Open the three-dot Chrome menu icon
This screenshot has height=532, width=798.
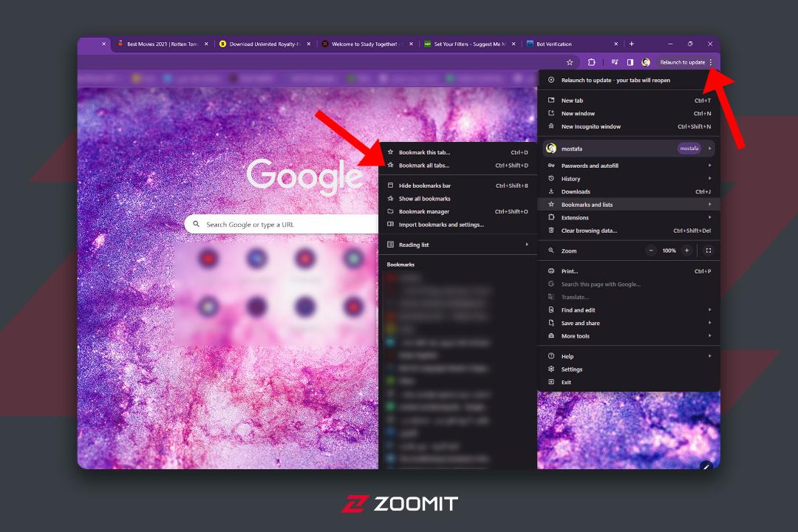[x=711, y=62]
